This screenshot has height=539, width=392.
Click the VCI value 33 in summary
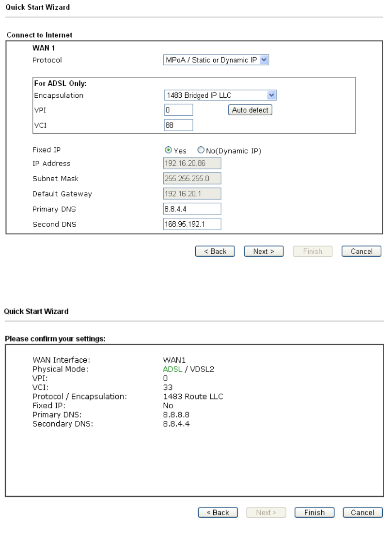(x=168, y=387)
